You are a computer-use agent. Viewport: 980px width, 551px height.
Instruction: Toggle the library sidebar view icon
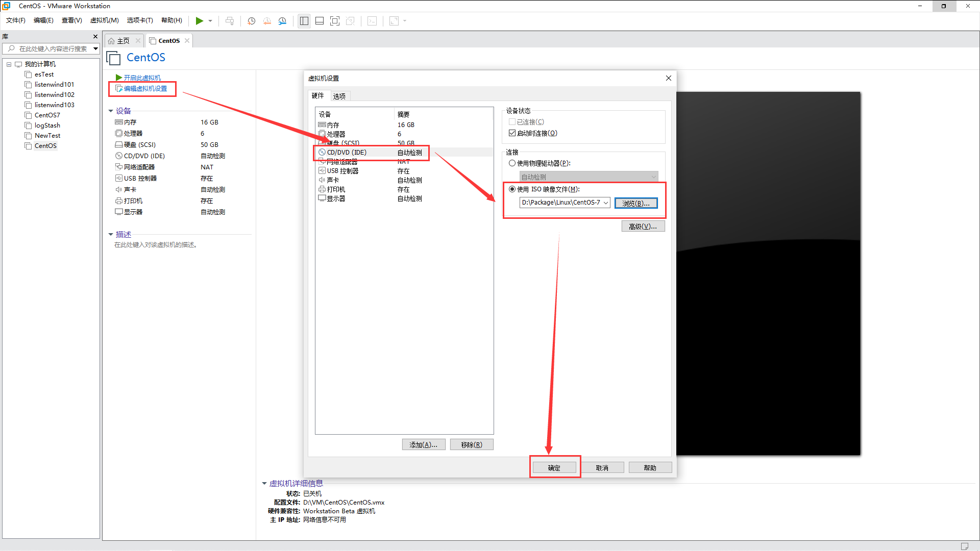tap(304, 21)
